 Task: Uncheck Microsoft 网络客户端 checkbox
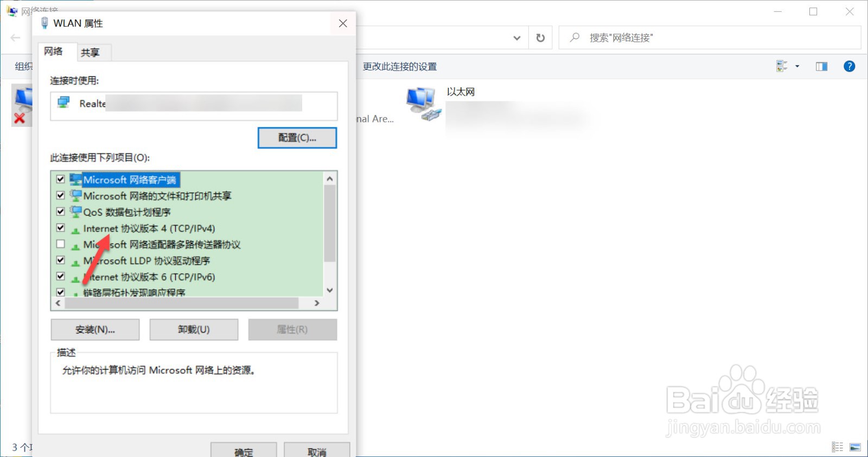pos(61,179)
